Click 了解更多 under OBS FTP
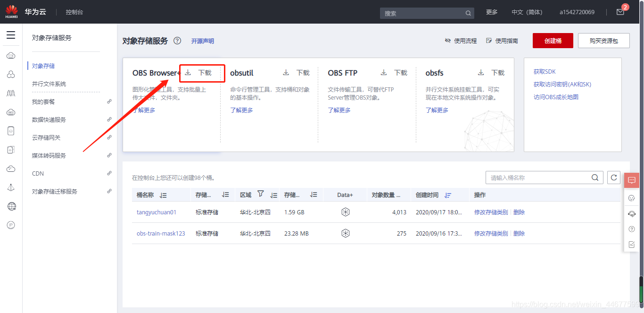Viewport: 644px width, 313px height. pyautogui.click(x=339, y=110)
